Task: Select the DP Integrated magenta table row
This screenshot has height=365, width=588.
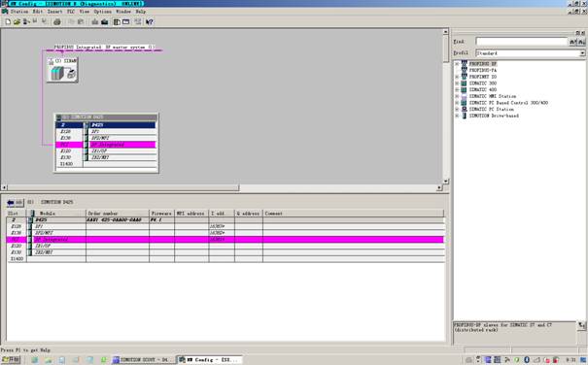Action: 225,240
